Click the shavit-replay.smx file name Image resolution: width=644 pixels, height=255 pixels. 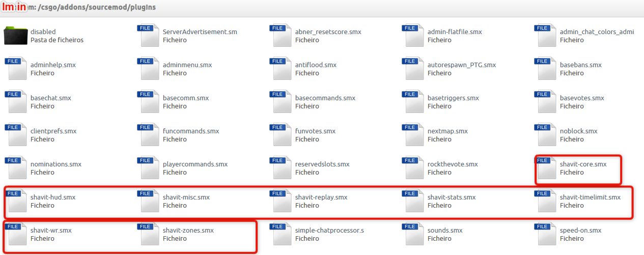pos(321,197)
